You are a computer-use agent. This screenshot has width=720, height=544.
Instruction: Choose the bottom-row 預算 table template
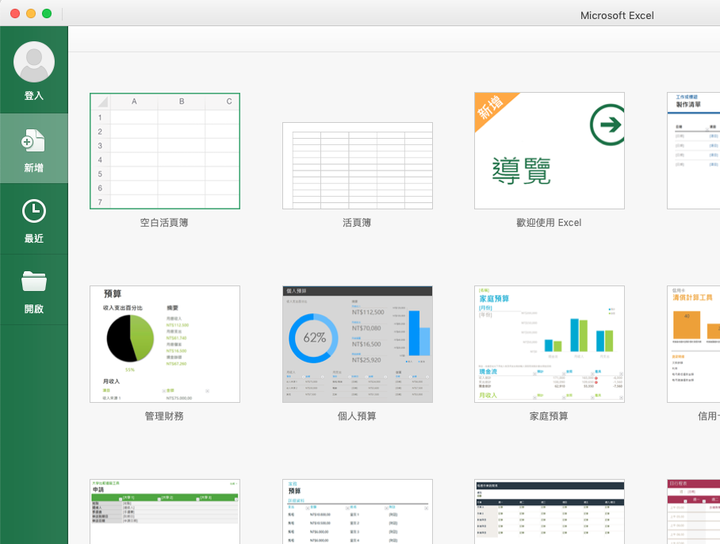coord(357,511)
